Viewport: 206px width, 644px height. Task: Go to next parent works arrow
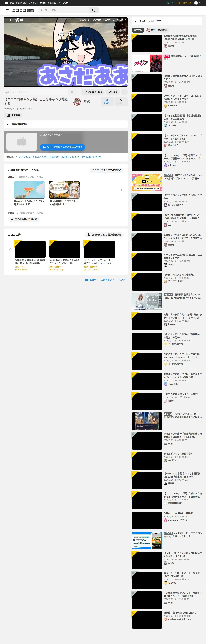pyautogui.click(x=121, y=190)
